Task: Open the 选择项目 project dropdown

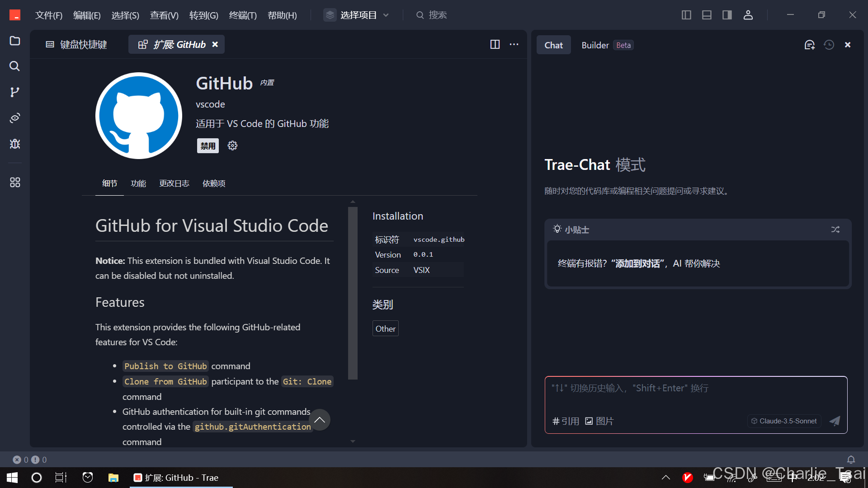Action: pyautogui.click(x=357, y=15)
